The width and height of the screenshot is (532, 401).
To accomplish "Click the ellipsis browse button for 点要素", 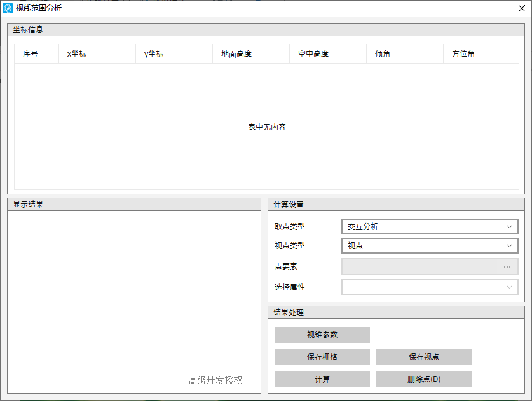I will 507,267.
